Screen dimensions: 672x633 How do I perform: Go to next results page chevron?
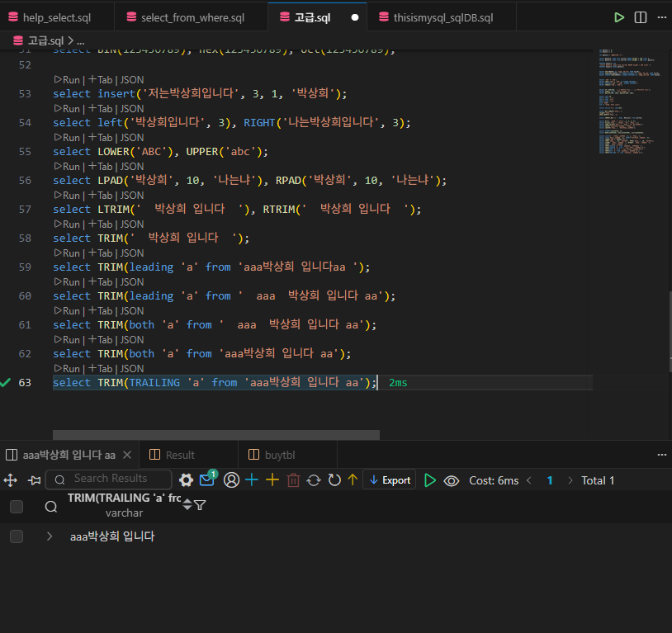tap(570, 480)
